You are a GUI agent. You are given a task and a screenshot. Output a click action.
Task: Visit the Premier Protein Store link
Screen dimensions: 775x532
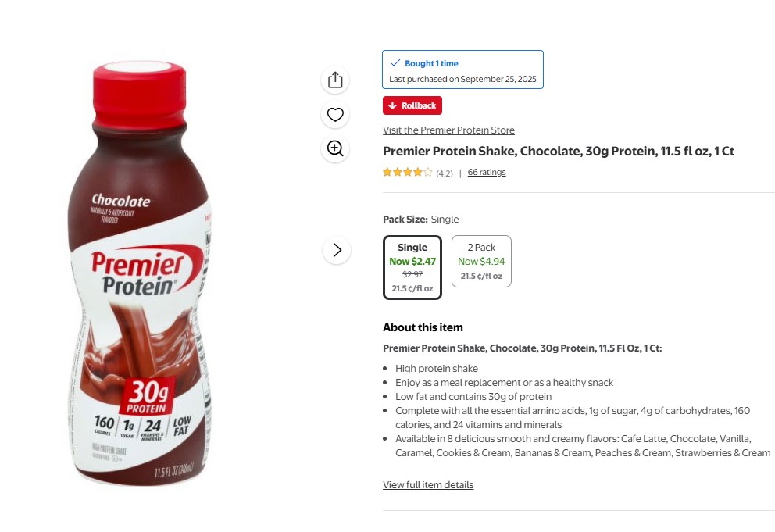coord(448,130)
